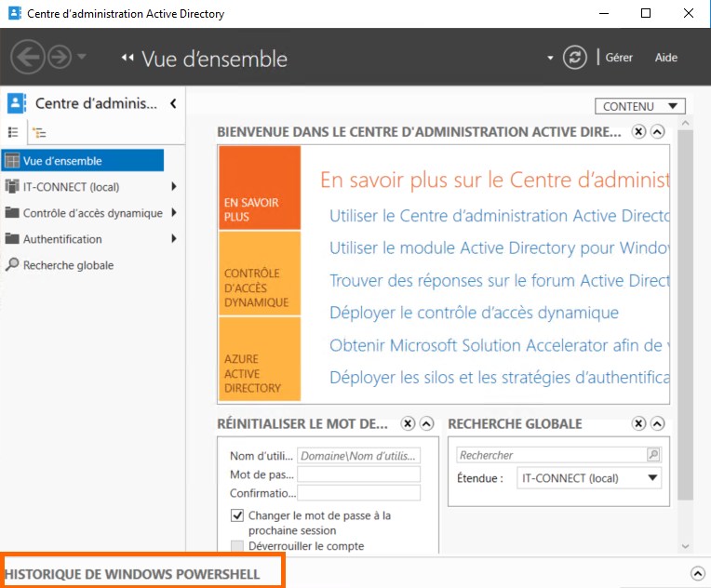Expand the IT-CONNECT (local) arrow

pos(174,186)
